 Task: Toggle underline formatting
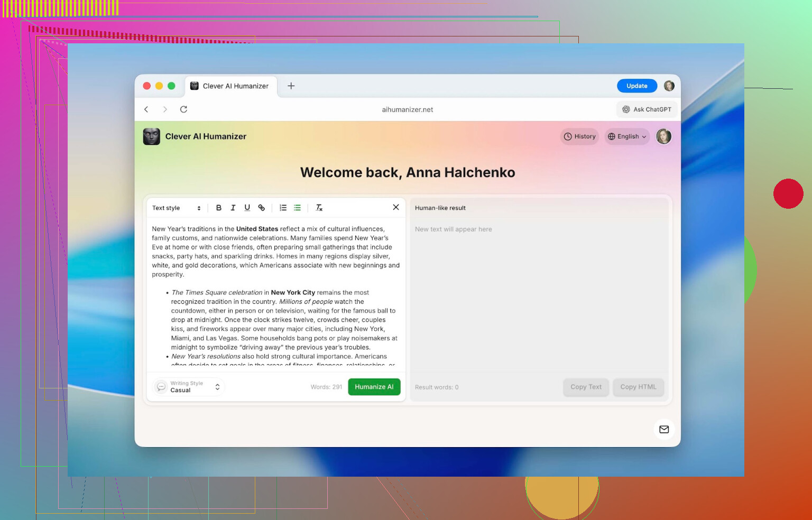pyautogui.click(x=247, y=208)
